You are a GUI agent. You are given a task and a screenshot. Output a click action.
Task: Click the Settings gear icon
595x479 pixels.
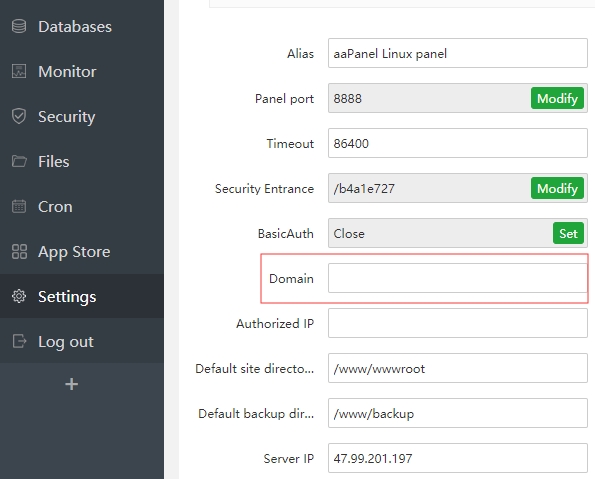tap(19, 296)
